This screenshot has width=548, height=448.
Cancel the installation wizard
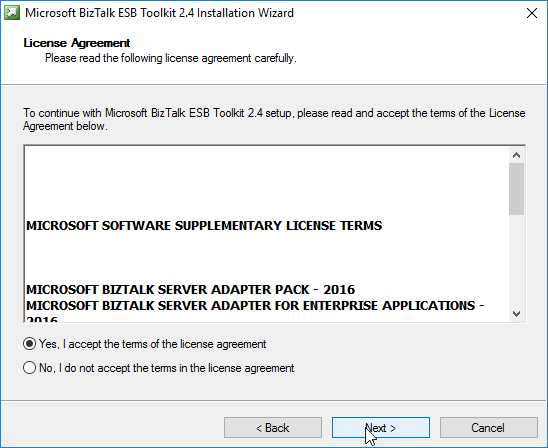point(489,427)
